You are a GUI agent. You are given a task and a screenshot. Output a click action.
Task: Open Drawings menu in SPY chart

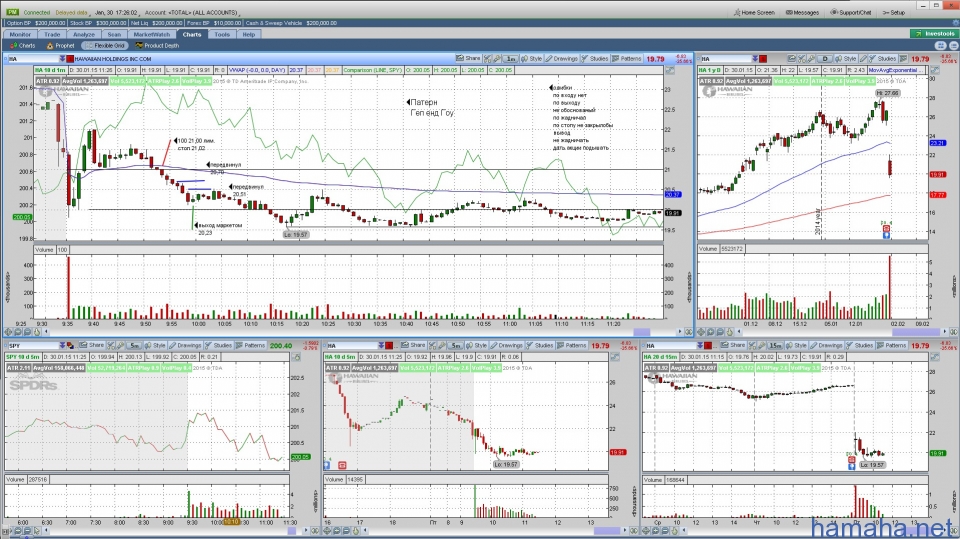[x=186, y=345]
